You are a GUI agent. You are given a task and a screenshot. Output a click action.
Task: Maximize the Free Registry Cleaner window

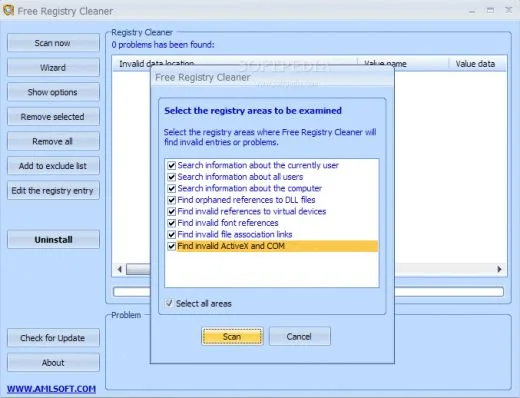pos(490,10)
